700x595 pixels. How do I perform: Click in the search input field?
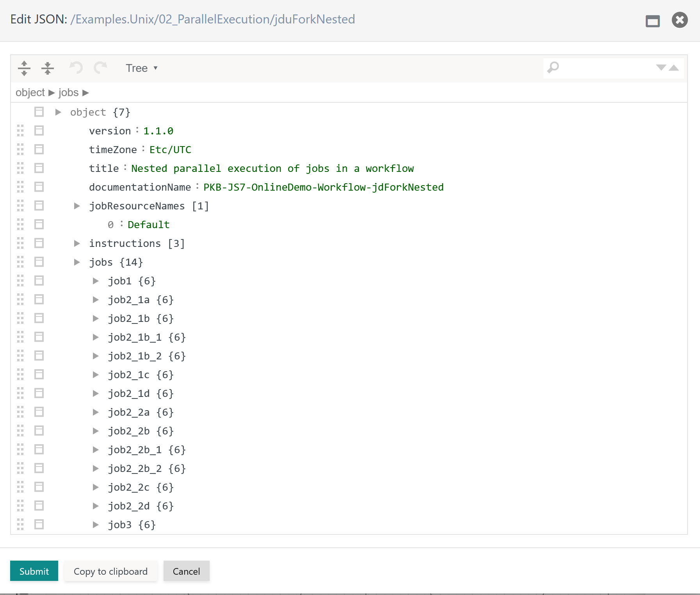pos(607,68)
